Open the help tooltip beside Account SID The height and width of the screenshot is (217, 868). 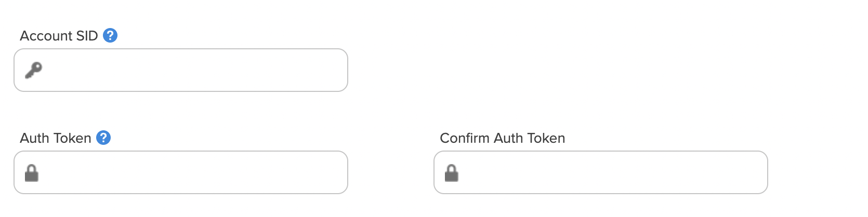pyautogui.click(x=110, y=35)
